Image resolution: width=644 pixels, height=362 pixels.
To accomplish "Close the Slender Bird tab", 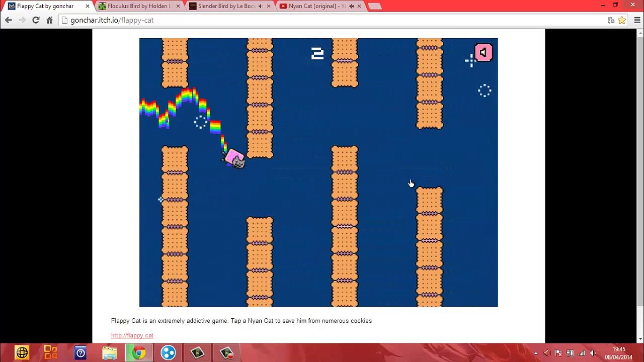I will 268,6.
